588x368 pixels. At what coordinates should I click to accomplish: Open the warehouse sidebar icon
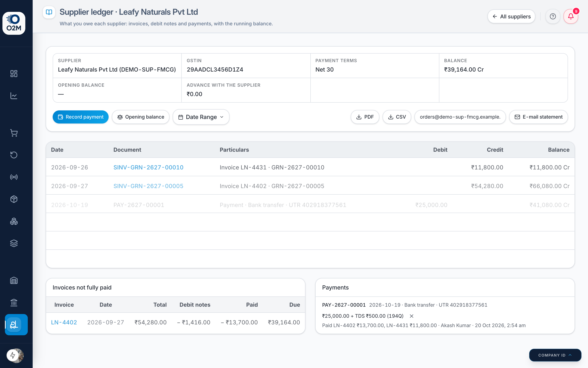click(x=14, y=281)
